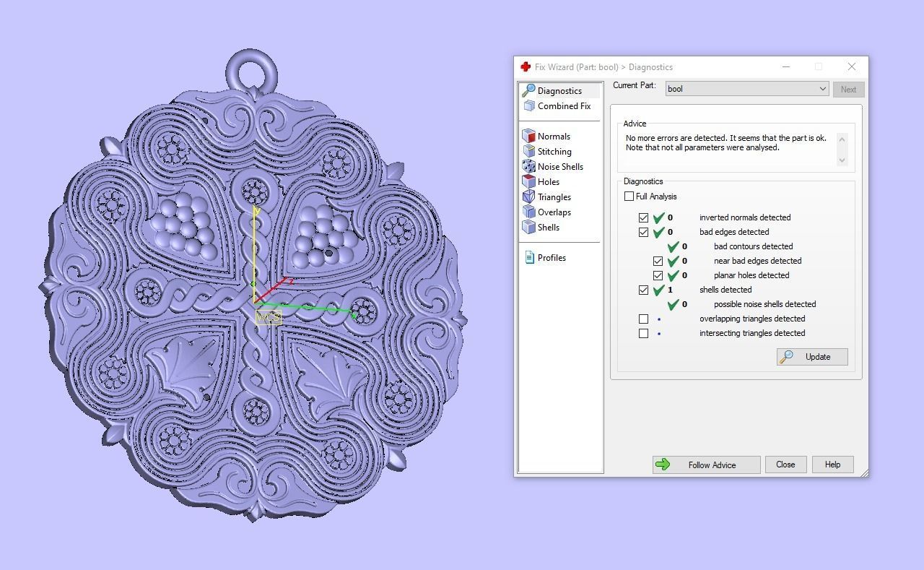Viewport: 924px width, 570px height.
Task: Uncheck shells detected checkbox
Action: [643, 290]
